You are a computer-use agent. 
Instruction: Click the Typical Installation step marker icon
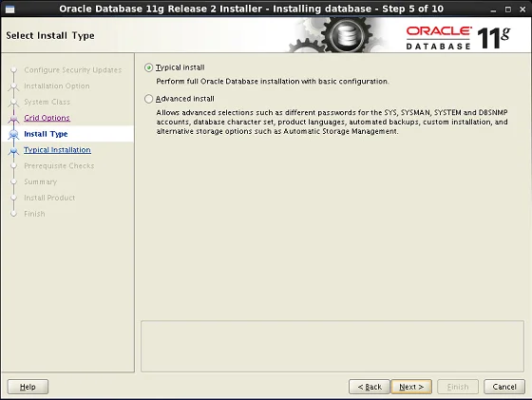pyautogui.click(x=13, y=150)
